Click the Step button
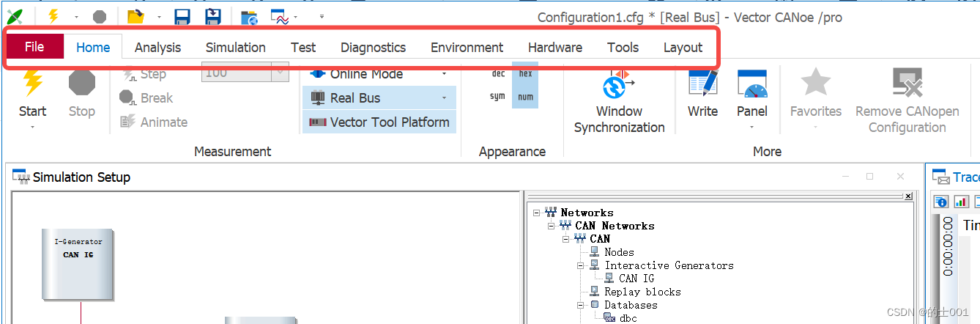The width and height of the screenshot is (980, 324). point(144,74)
